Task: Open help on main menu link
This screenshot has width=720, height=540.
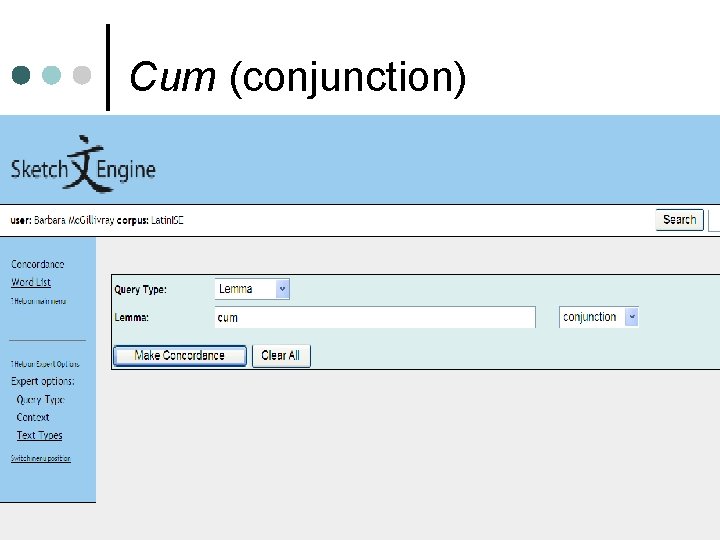Action: [39, 301]
